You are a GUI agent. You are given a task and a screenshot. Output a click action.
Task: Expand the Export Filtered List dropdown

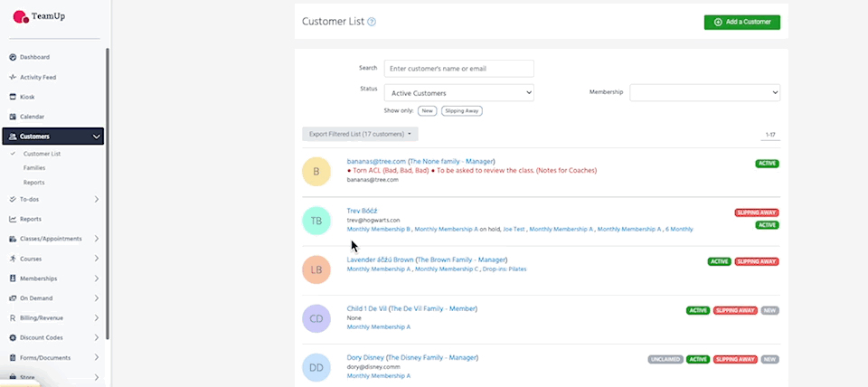[360, 134]
